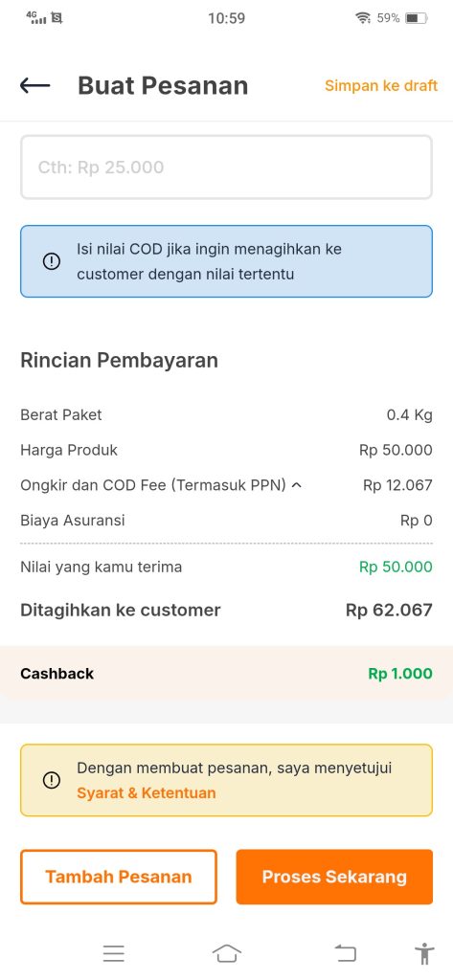The image size is (453, 980).
Task: Click Proses Sekarang button
Action: (x=334, y=877)
